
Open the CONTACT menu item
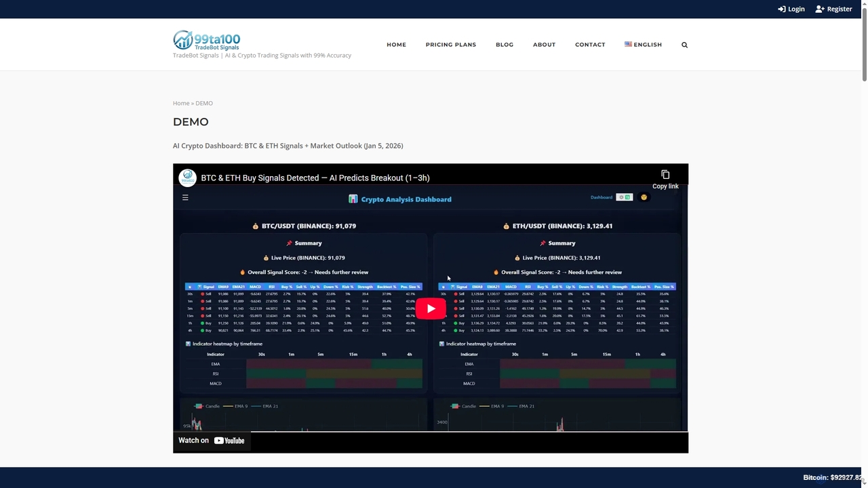590,45
